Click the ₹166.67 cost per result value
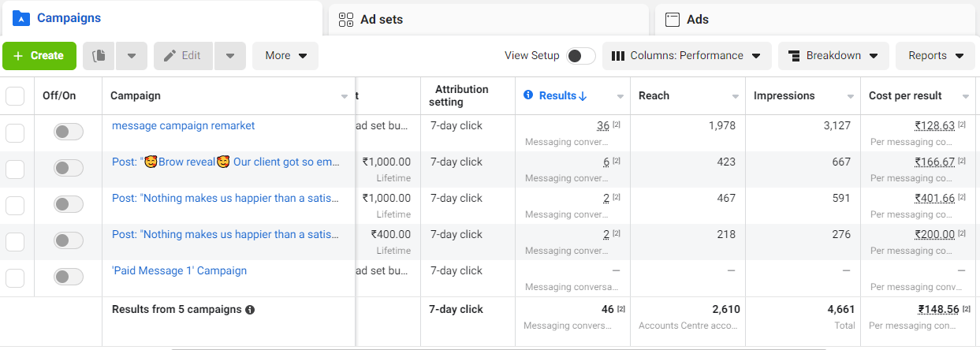The height and width of the screenshot is (350, 980). [x=935, y=162]
